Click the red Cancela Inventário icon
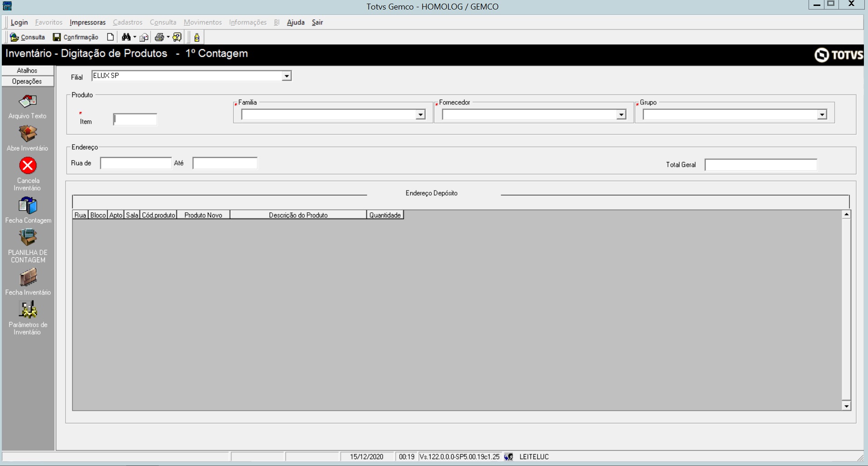868x466 pixels. [28, 166]
